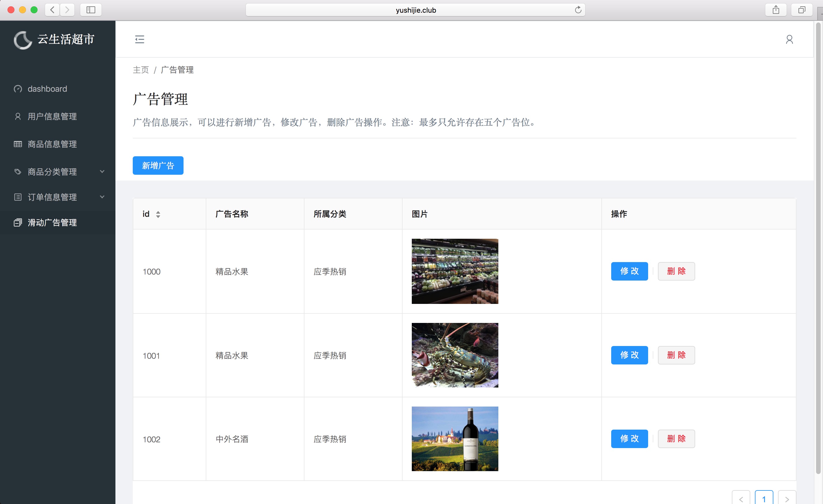This screenshot has width=823, height=504.
Task: Expand 商品分类管理 submenu chevron
Action: coord(102,172)
